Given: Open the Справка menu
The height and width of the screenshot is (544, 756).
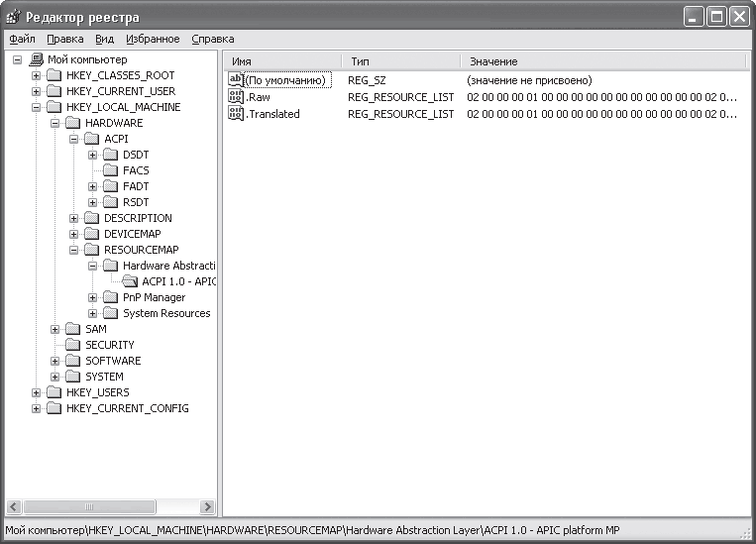Looking at the screenshot, I should (213, 39).
